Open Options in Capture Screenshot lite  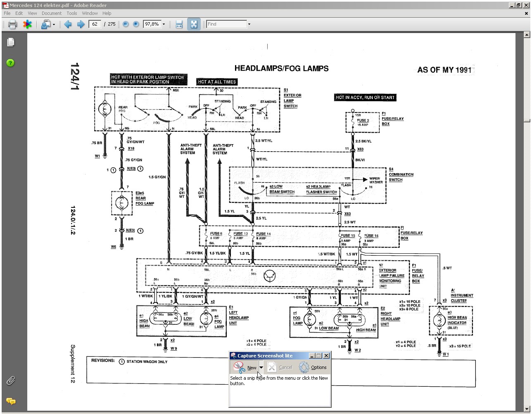(x=313, y=367)
